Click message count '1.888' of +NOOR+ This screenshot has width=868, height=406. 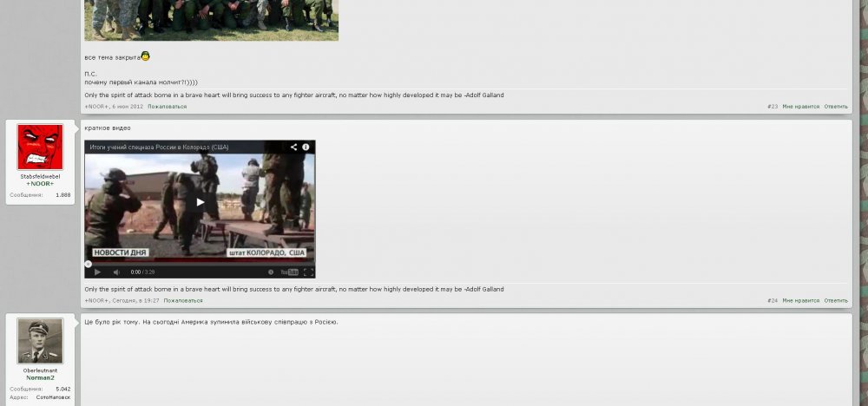[x=63, y=195]
